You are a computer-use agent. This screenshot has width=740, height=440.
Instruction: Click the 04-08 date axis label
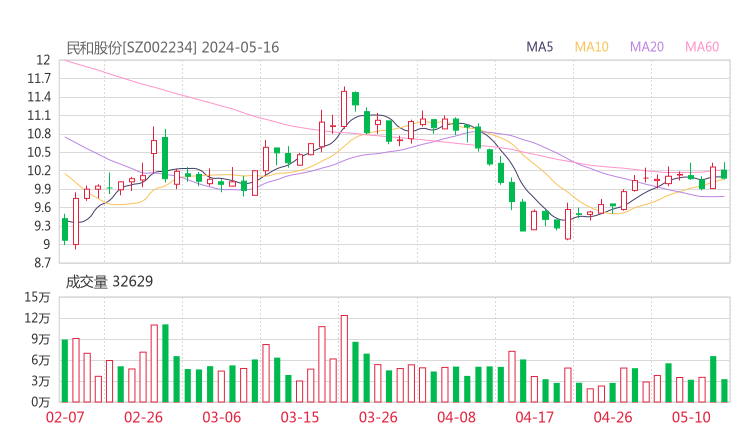pos(456,417)
